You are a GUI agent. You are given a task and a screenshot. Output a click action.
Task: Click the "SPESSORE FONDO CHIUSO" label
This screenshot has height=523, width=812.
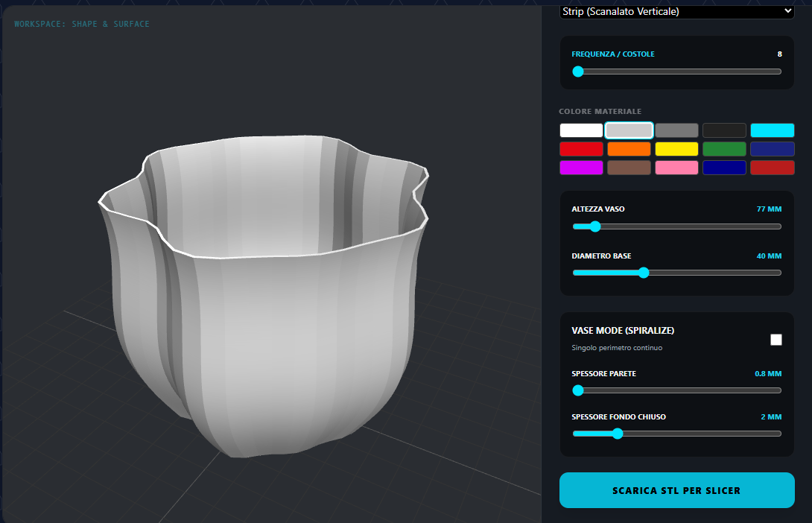(619, 417)
